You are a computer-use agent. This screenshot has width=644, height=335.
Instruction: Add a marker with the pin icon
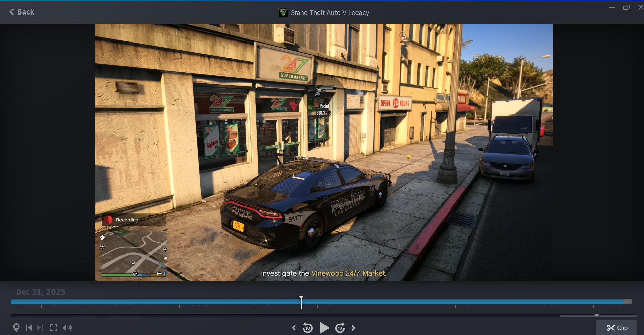(16, 328)
